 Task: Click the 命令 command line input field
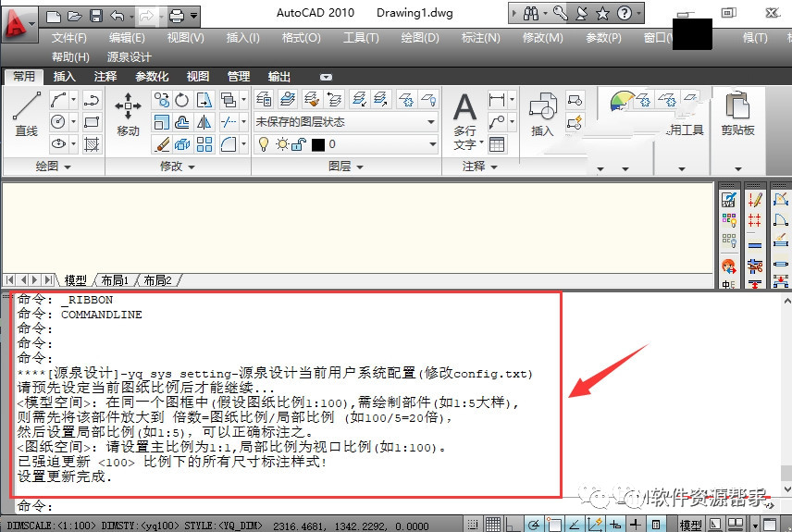[370, 506]
